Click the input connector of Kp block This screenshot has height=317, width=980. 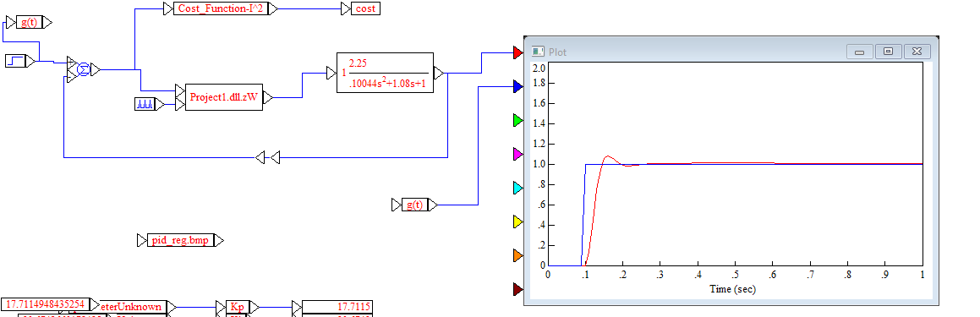221,307
